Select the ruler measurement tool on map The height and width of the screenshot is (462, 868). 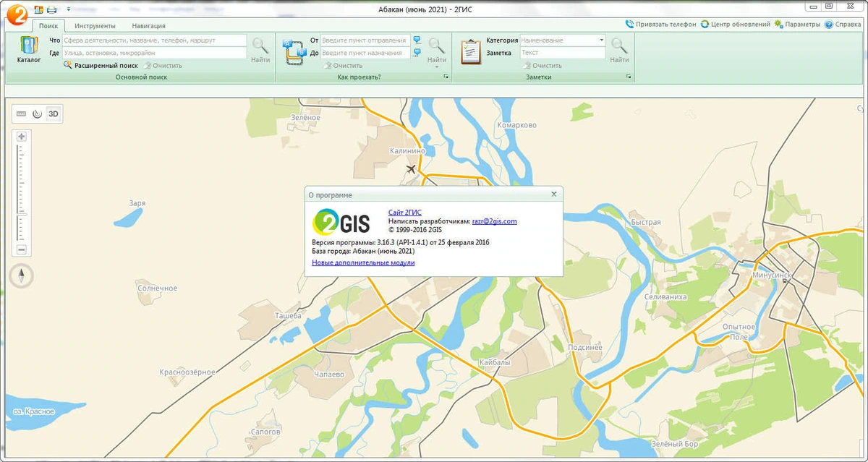[22, 114]
